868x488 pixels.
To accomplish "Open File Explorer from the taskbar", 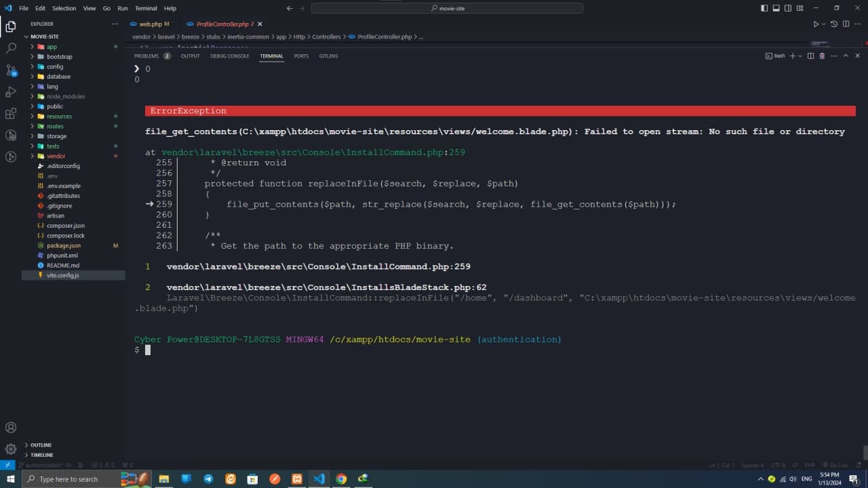I will tap(163, 479).
